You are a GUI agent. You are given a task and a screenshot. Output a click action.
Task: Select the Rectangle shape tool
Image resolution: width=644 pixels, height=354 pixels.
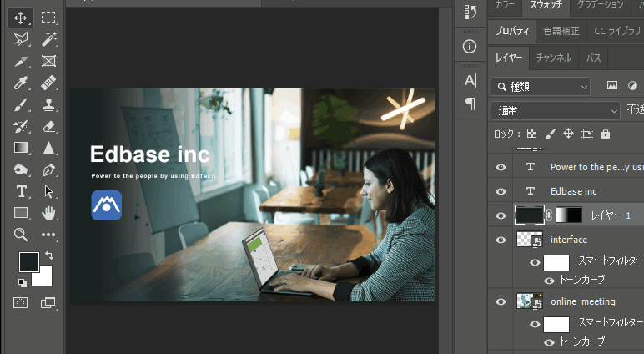pyautogui.click(x=20, y=213)
